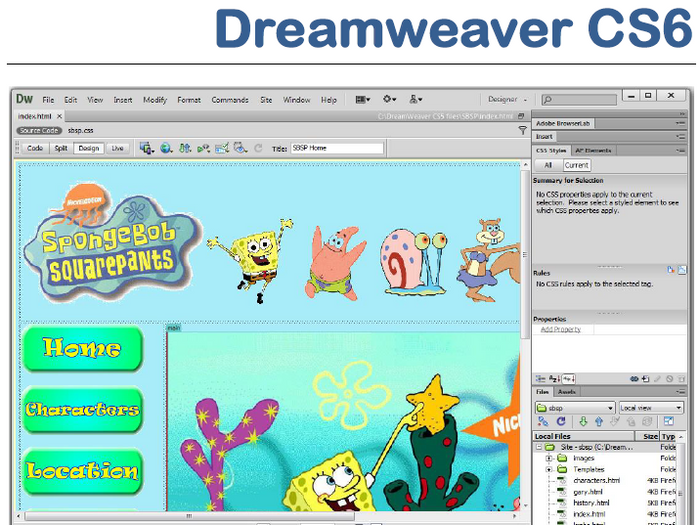700x525 pixels.
Task: Click the Add Property link
Action: pos(561,329)
